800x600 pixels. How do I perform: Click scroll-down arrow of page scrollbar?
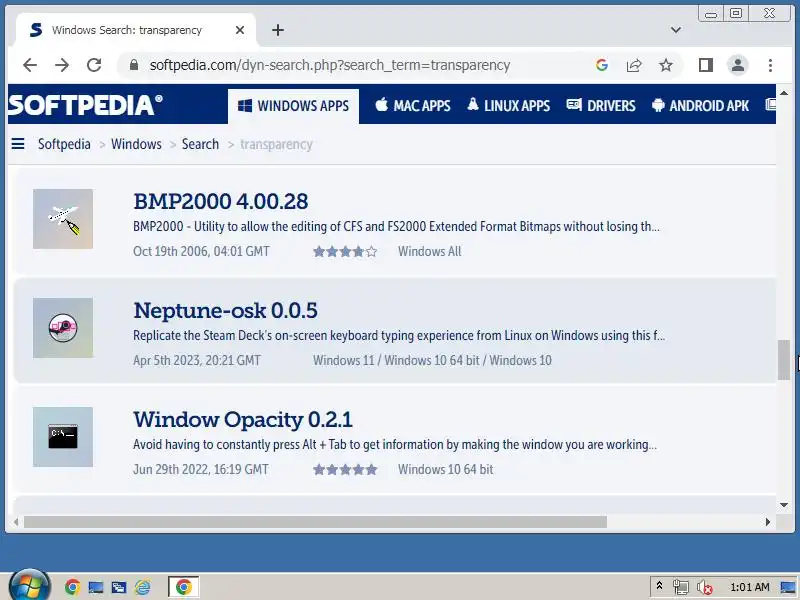[784, 505]
